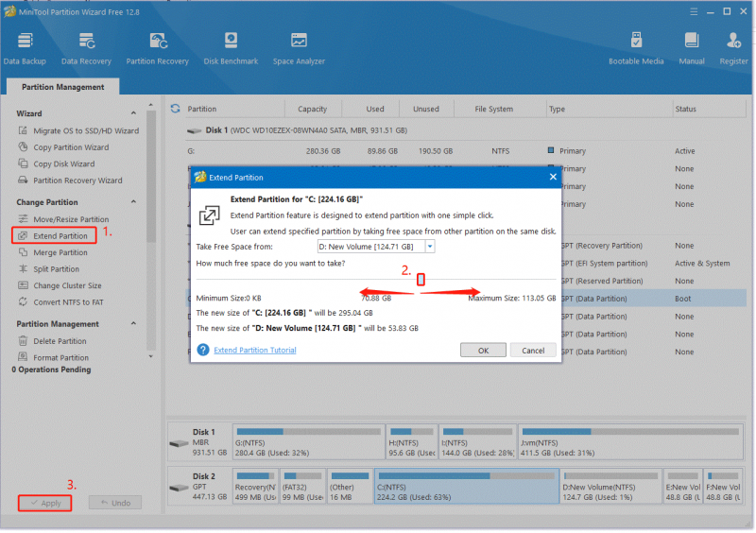Open the Manual
Image resolution: width=756 pixels, height=533 pixels.
pyautogui.click(x=692, y=48)
